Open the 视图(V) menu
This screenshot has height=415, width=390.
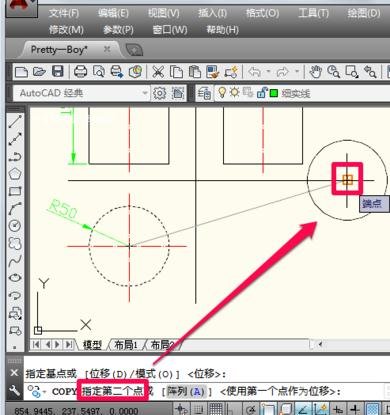[x=164, y=13]
